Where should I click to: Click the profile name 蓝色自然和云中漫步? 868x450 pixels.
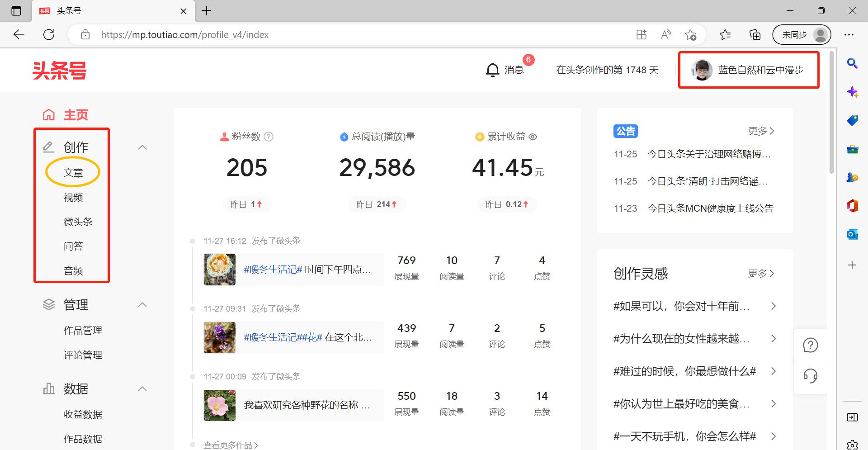pyautogui.click(x=761, y=70)
